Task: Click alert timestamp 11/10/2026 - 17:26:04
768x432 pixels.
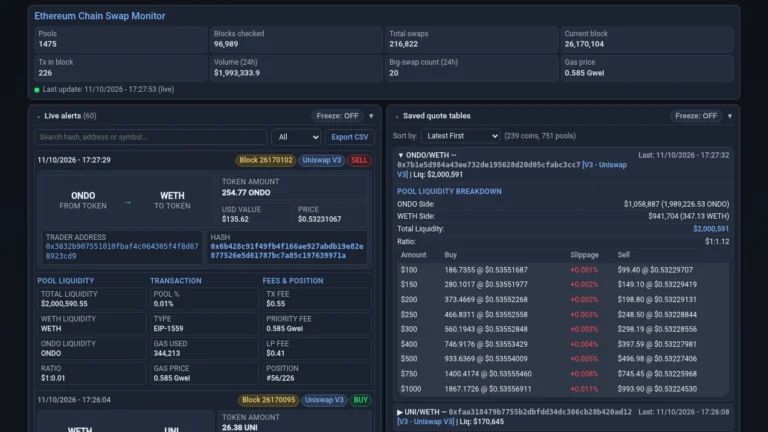Action: pos(74,400)
